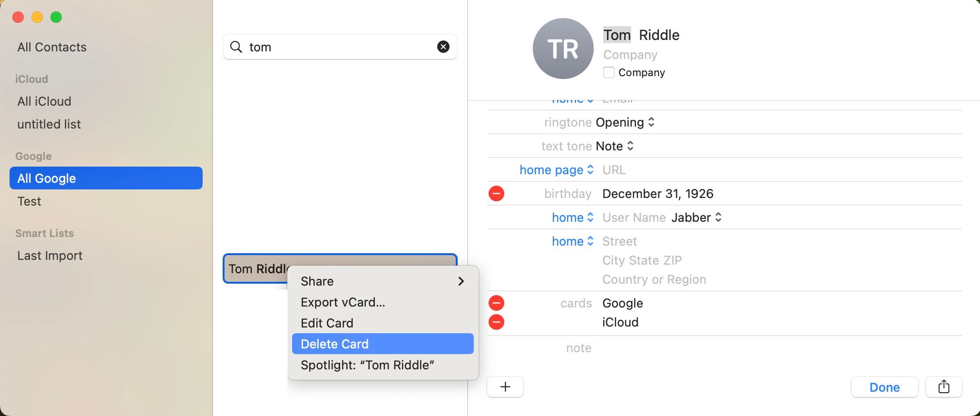Click the Company name placeholder field
This screenshot has width=980, height=416.
(630, 55)
